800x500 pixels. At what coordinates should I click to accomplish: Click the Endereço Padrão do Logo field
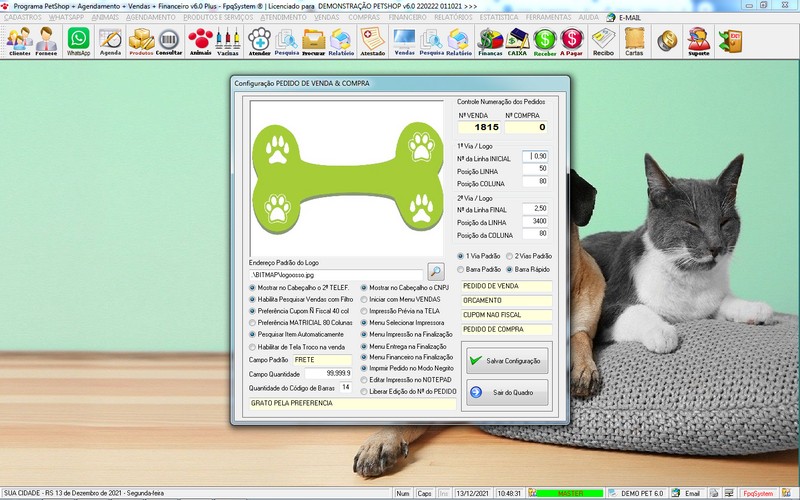[336, 274]
